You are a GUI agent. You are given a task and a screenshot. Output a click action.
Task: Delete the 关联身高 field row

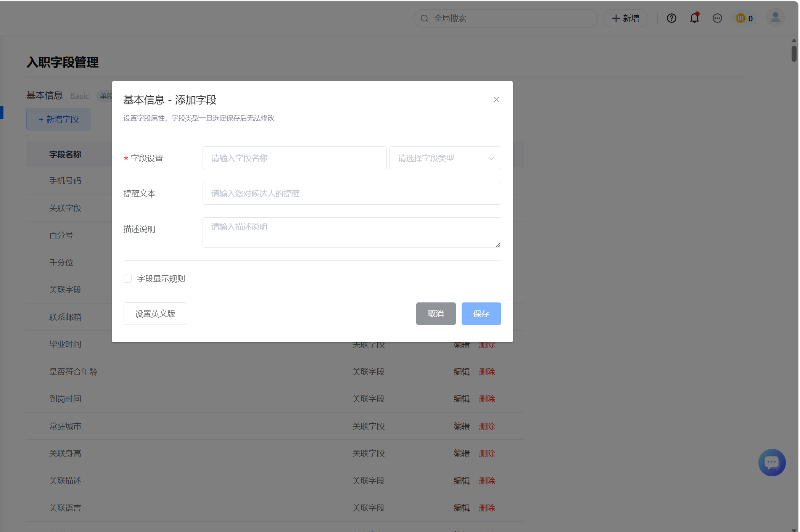click(487, 453)
